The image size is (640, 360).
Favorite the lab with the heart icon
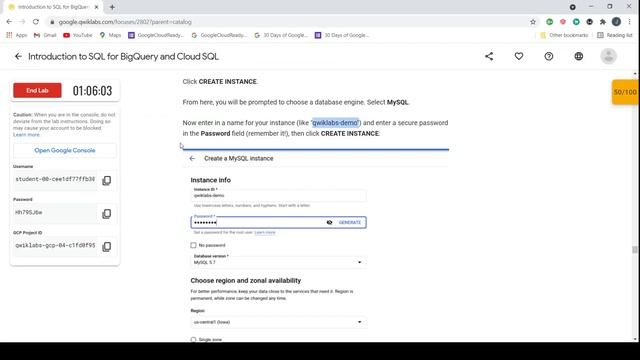519,56
